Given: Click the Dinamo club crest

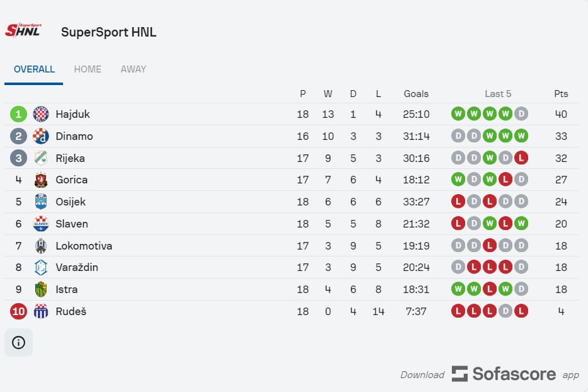Looking at the screenshot, I should click(x=41, y=136).
